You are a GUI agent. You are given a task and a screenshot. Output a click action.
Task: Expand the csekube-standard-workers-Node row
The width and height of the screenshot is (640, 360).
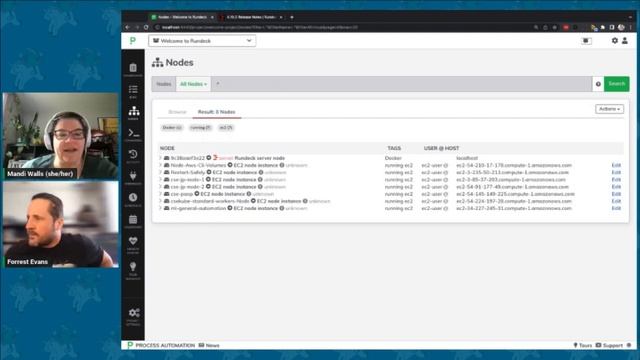tap(160, 201)
